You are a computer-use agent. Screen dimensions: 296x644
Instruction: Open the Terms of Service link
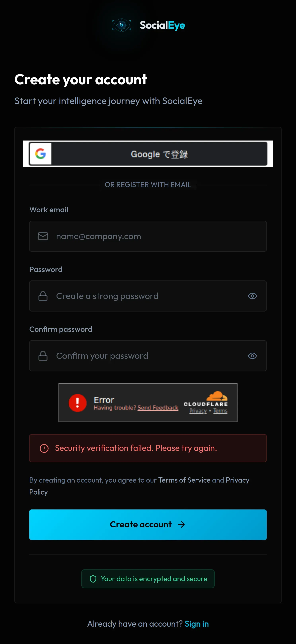click(x=184, y=480)
